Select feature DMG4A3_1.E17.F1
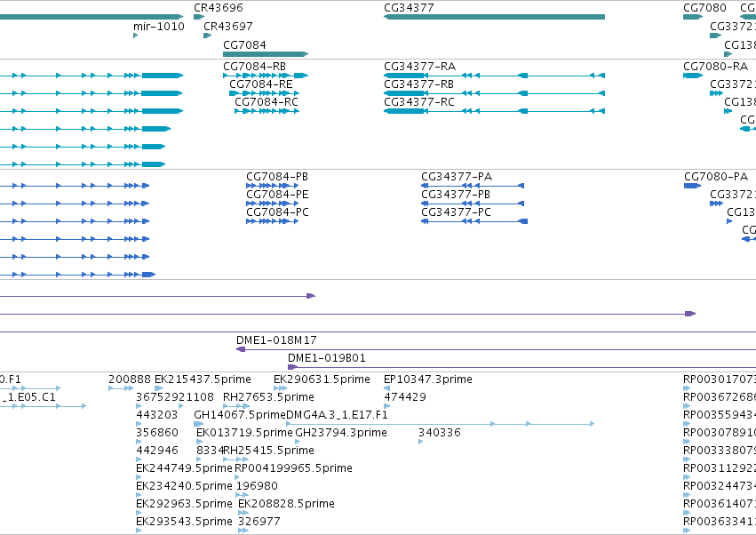 pyautogui.click(x=337, y=415)
